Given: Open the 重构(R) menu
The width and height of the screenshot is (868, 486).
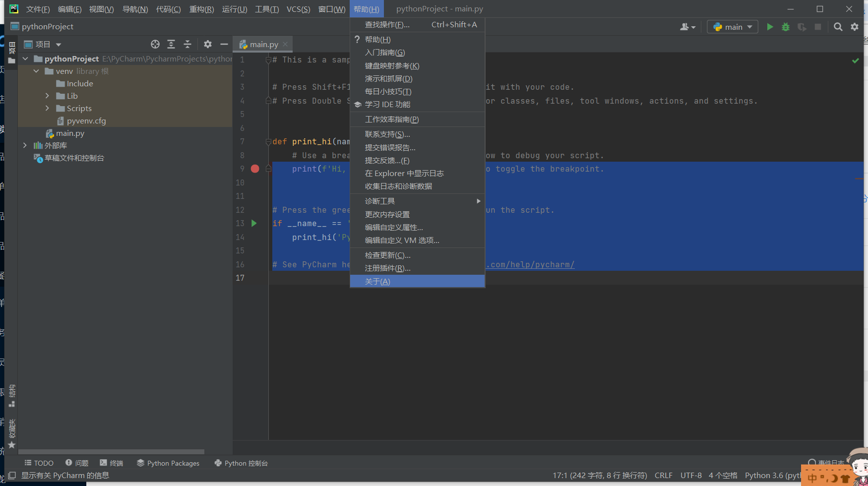Looking at the screenshot, I should (201, 9).
